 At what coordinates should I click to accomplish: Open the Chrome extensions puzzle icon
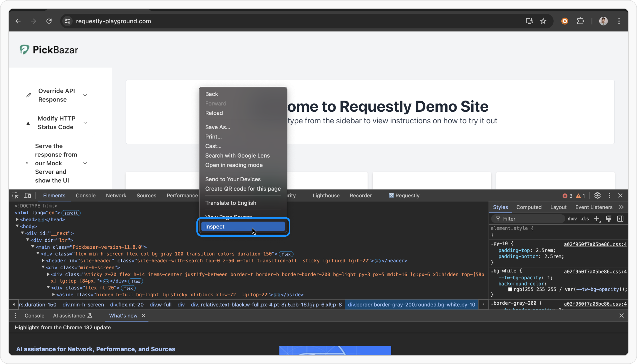click(580, 21)
